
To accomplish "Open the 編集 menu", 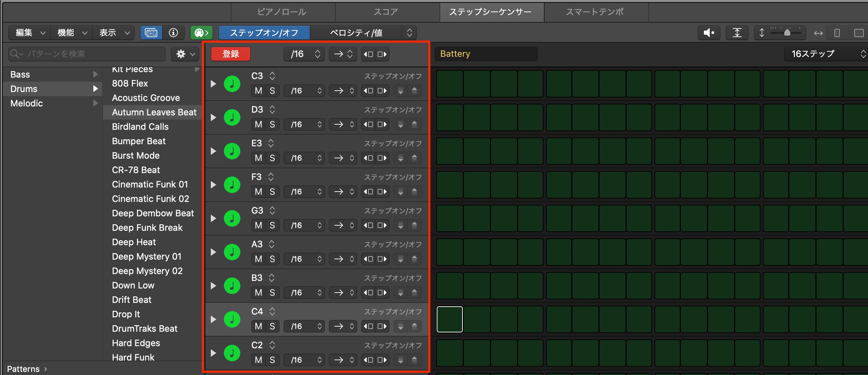I will (30, 33).
